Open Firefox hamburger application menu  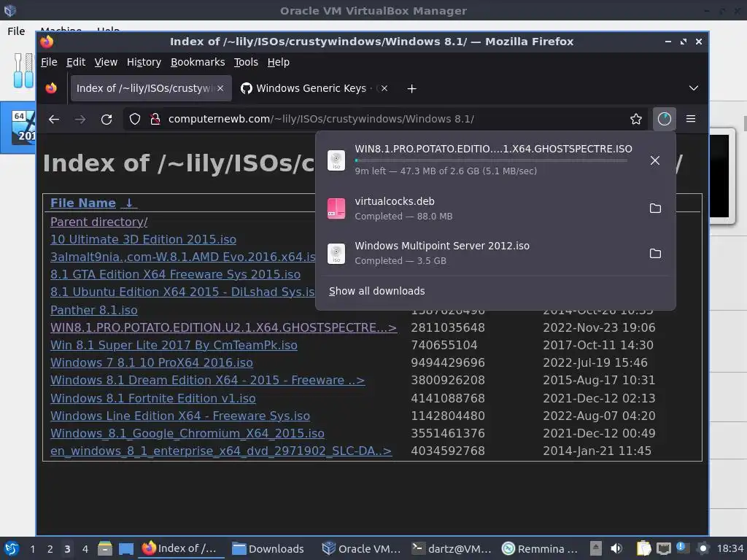[691, 119]
